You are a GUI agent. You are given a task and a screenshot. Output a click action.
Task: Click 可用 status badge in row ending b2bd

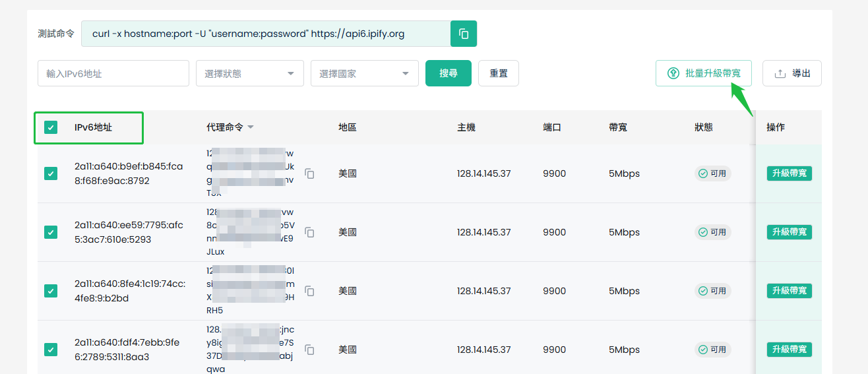[712, 291]
